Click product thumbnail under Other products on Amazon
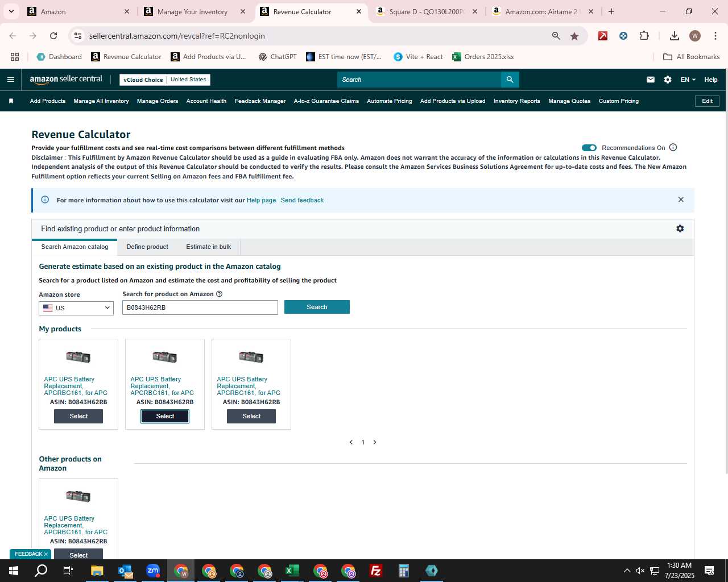728x582 pixels. pyautogui.click(x=78, y=496)
